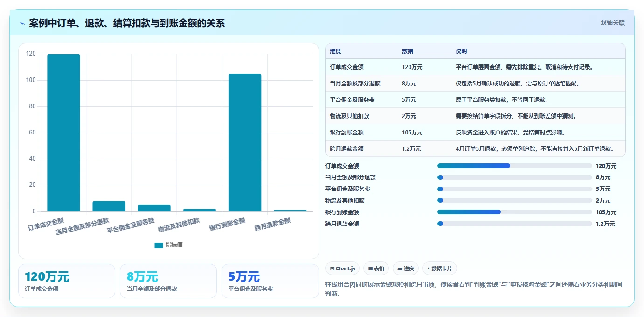Click the 说明 column header
The width and height of the screenshot is (644, 317).
coord(461,51)
